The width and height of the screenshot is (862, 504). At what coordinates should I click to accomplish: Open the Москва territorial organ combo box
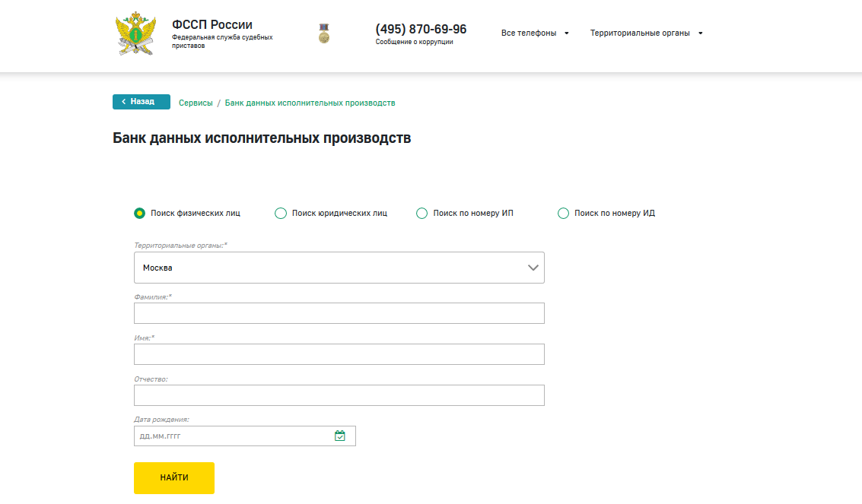pos(339,268)
